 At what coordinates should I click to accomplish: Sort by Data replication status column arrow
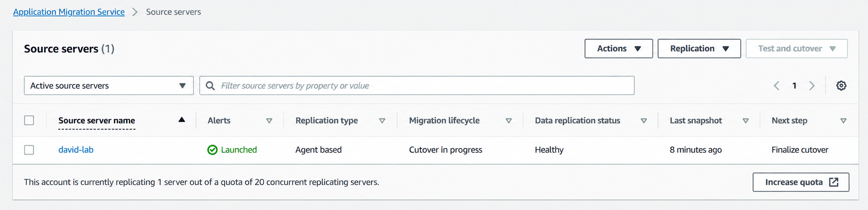(644, 121)
